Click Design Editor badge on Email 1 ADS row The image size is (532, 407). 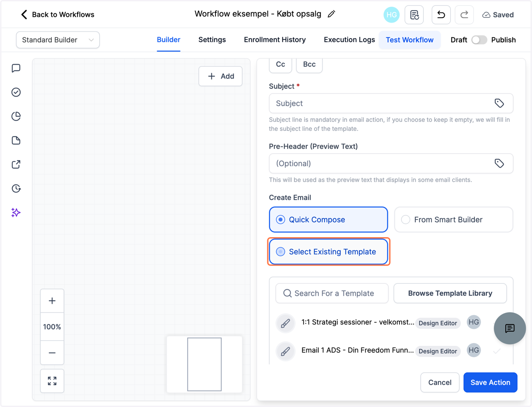point(438,351)
